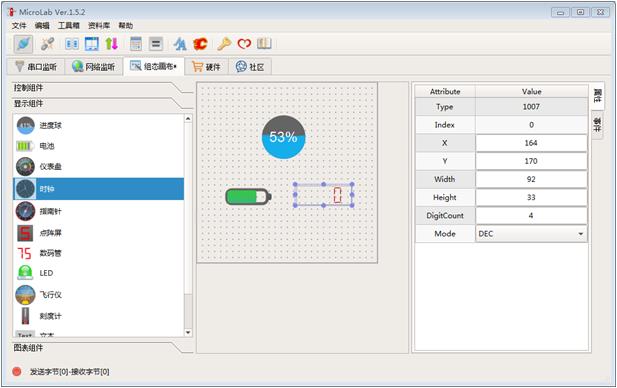Open the Mode DEC dropdown
Viewport: 617px width, 388px height.
coord(531,234)
